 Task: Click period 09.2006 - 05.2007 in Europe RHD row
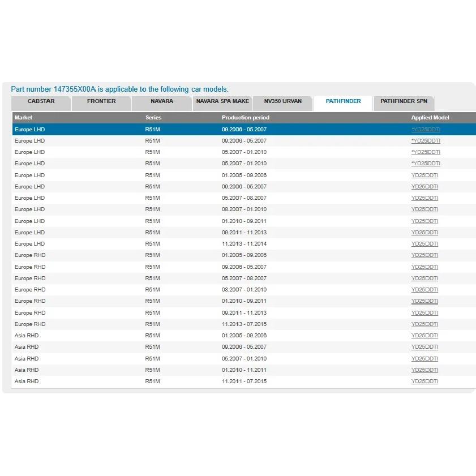[x=244, y=267]
